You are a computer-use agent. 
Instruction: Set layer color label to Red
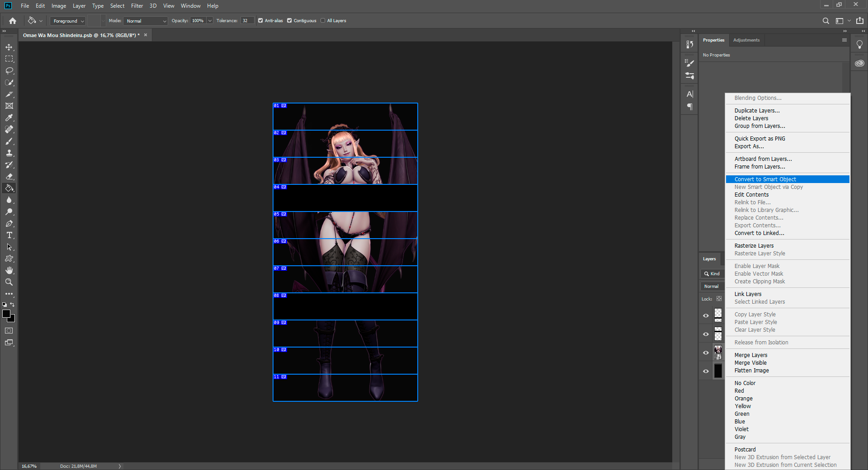click(x=788, y=390)
